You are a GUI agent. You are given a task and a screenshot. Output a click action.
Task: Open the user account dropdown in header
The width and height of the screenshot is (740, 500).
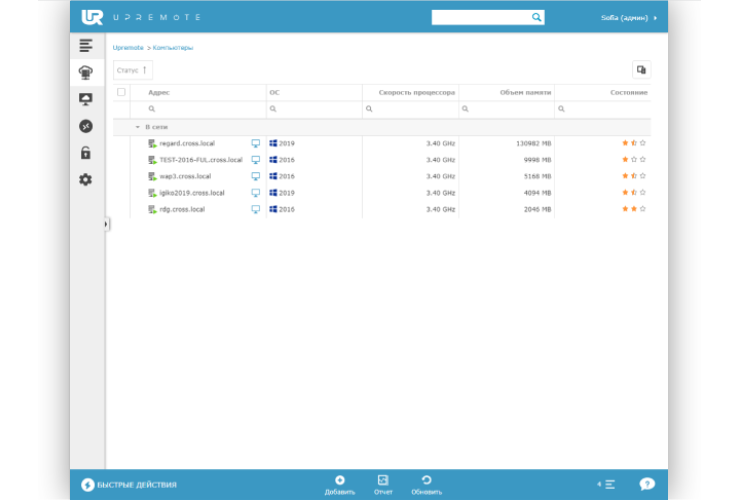[625, 17]
